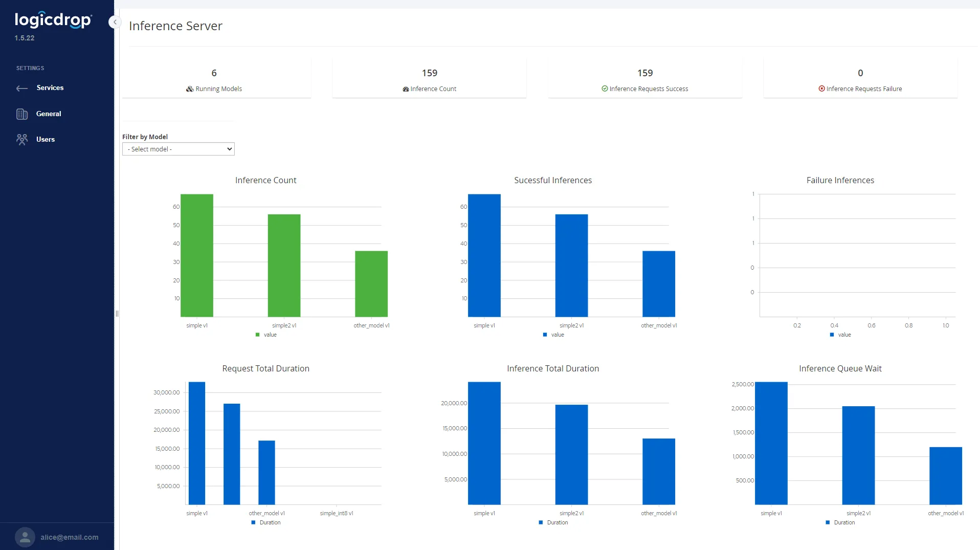The height and width of the screenshot is (550, 980).
Task: Click the Inference Count processor icon
Action: tap(406, 89)
